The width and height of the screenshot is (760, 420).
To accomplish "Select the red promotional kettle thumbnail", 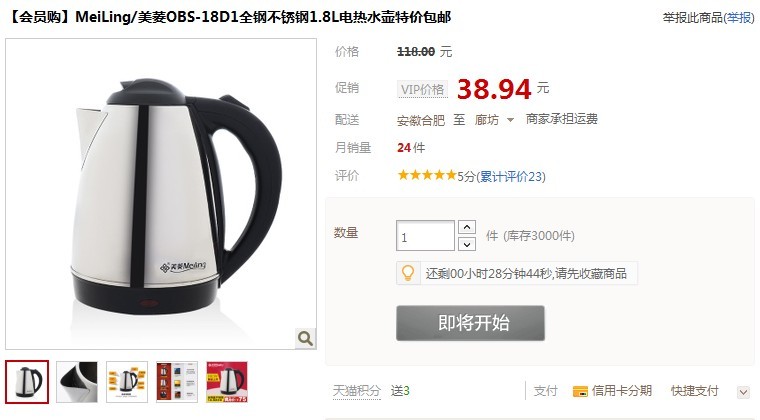I will 227,382.
